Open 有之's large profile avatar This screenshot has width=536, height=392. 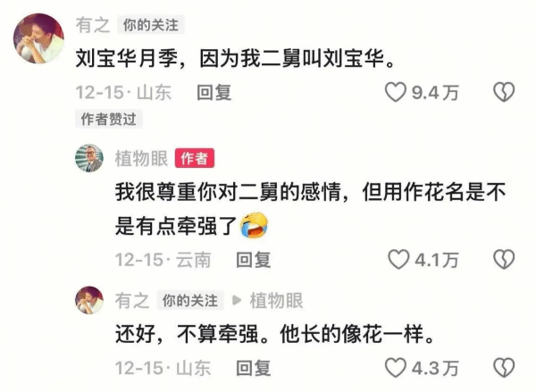[x=38, y=38]
